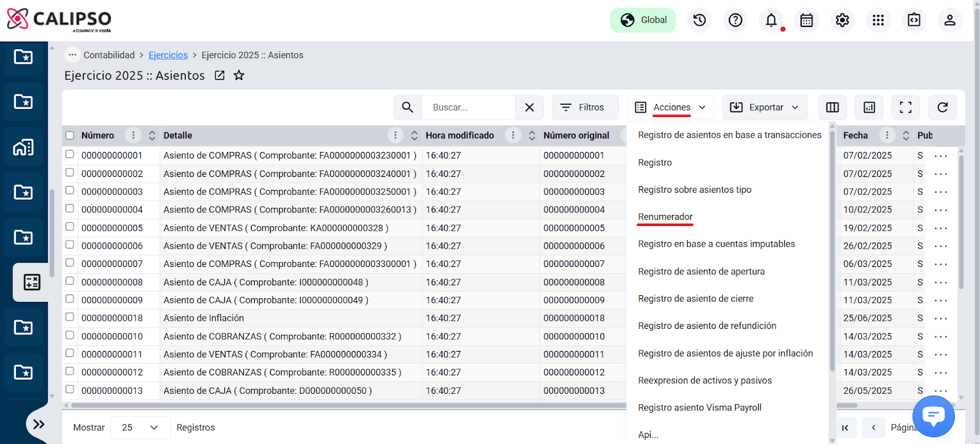Image resolution: width=980 pixels, height=444 pixels.
Task: Sort by the Número column arrows
Action: [x=152, y=135]
